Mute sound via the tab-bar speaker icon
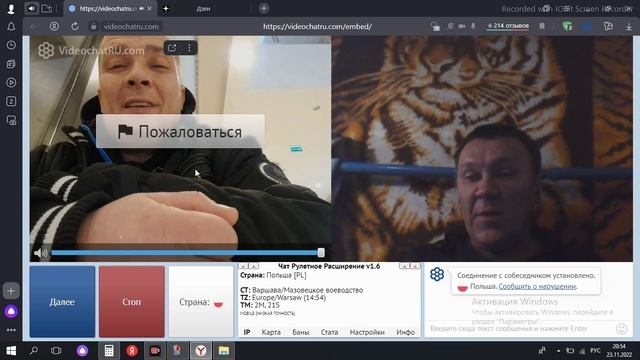This screenshot has width=640, height=360. 31,8
